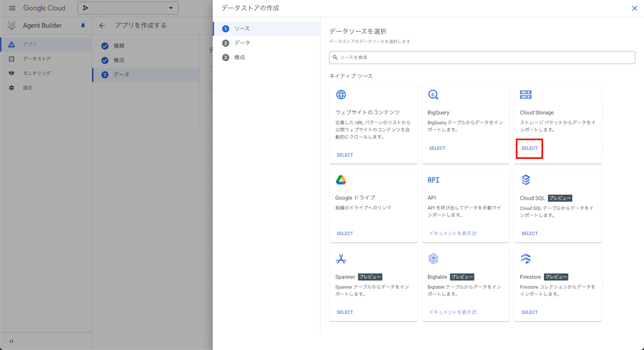644x350 pixels.
Task: Collapse the sidebar with the bottom arrow
Action: (11, 341)
